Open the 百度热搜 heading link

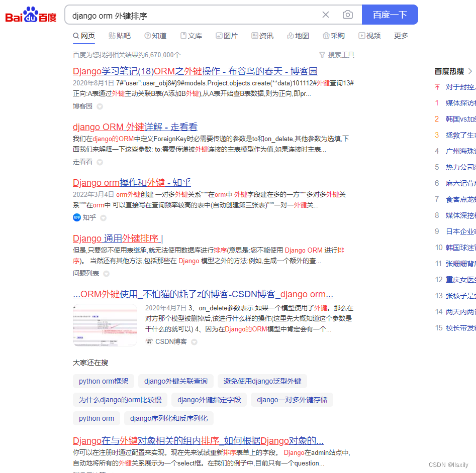coord(449,71)
